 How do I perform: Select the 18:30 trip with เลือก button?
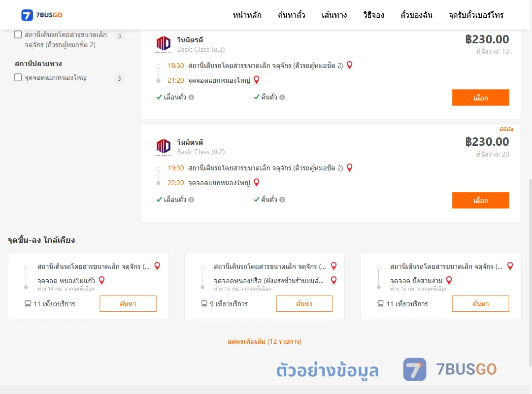pyautogui.click(x=480, y=98)
